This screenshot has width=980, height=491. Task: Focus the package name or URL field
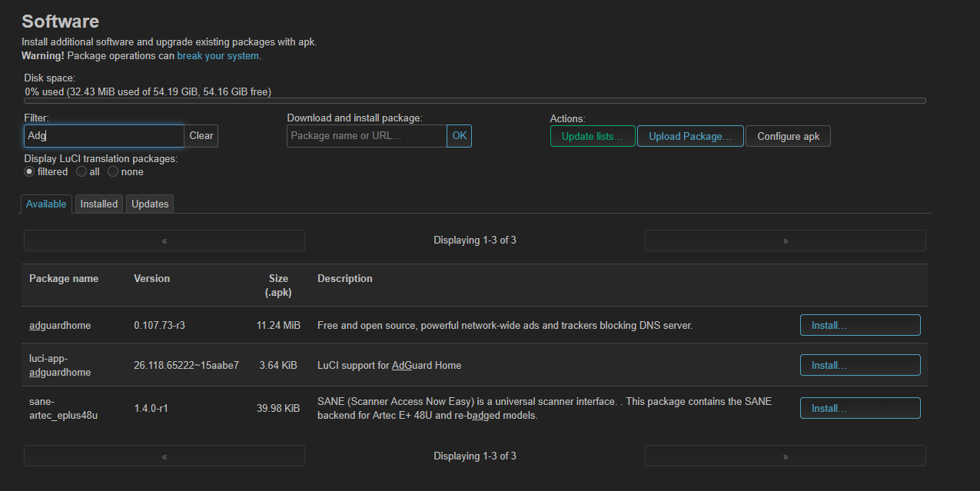[367, 136]
